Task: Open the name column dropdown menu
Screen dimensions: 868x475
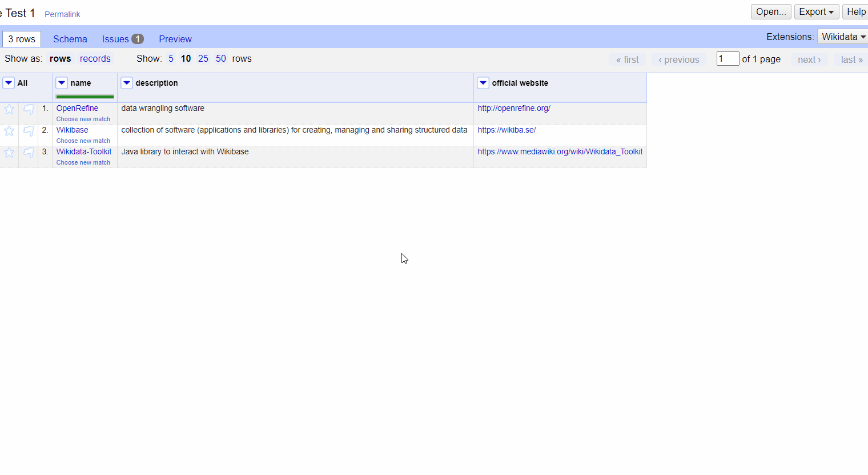Action: tap(62, 83)
